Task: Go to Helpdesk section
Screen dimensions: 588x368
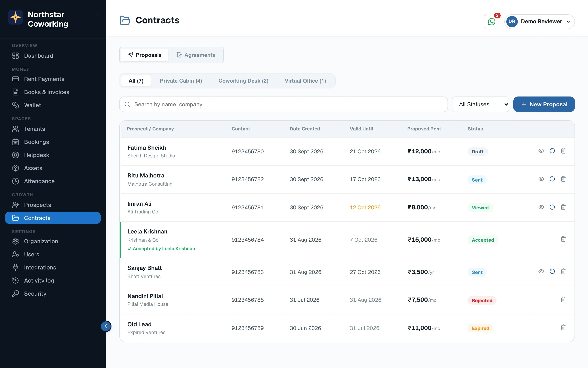Action: tap(53, 155)
